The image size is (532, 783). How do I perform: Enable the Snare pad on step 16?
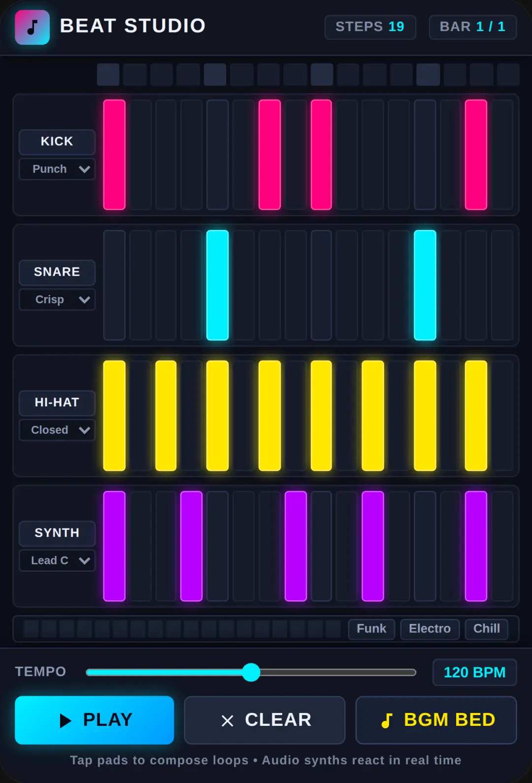[502, 285]
